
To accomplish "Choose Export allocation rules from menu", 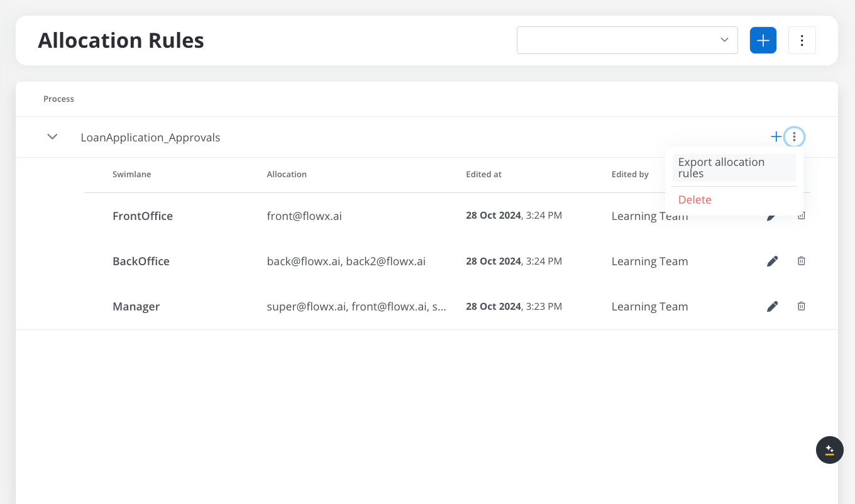I will point(734,168).
